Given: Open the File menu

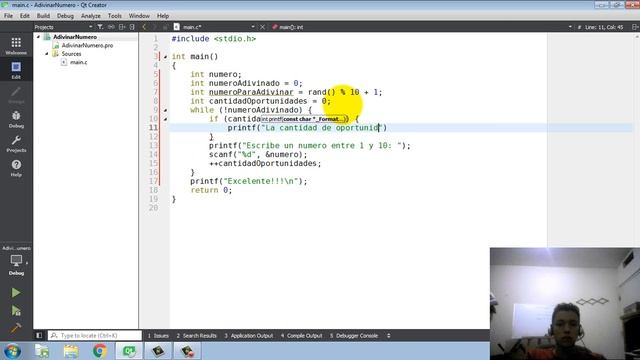Looking at the screenshot, I should coord(8,16).
